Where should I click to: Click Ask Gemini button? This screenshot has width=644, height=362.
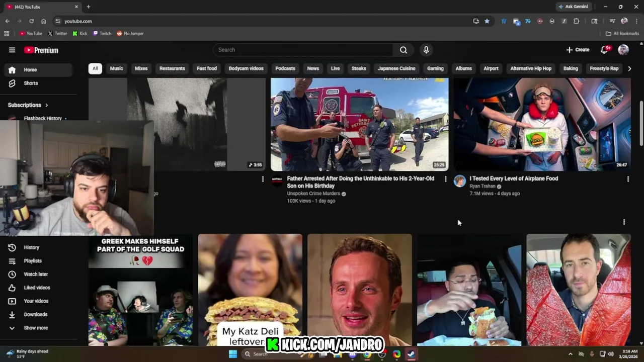[x=573, y=7]
